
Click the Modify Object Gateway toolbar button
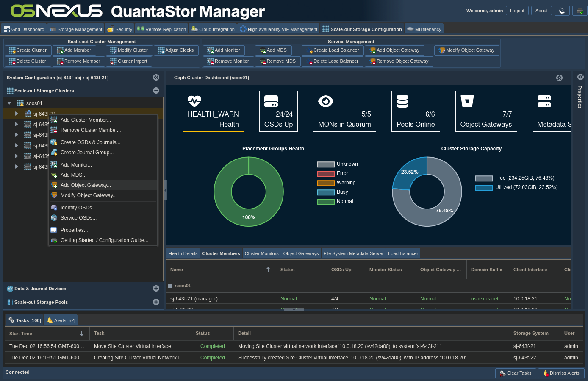click(466, 50)
